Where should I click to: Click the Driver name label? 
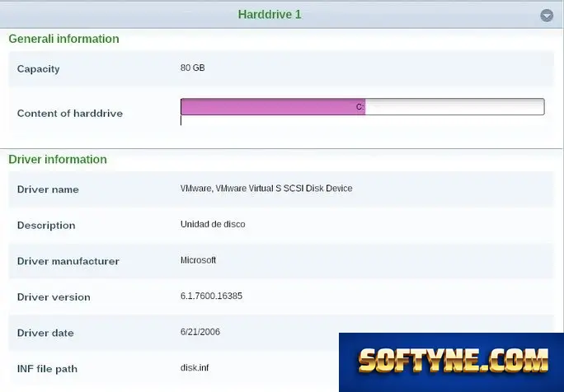coord(48,189)
